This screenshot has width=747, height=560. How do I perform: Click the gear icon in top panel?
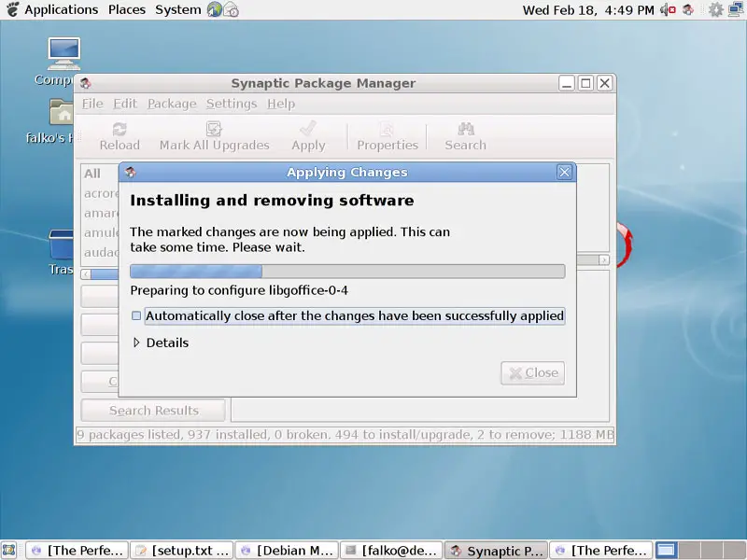point(715,9)
